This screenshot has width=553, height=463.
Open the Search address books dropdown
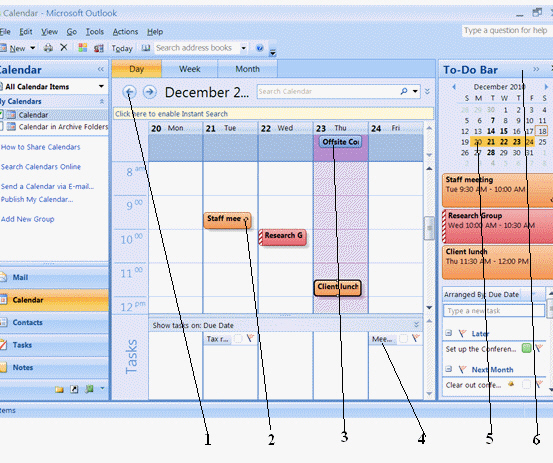(243, 48)
